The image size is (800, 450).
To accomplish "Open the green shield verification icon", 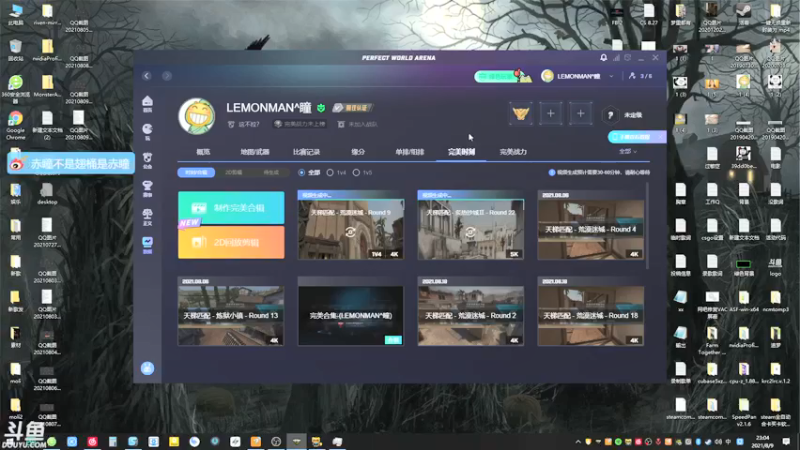I will click(x=321, y=108).
